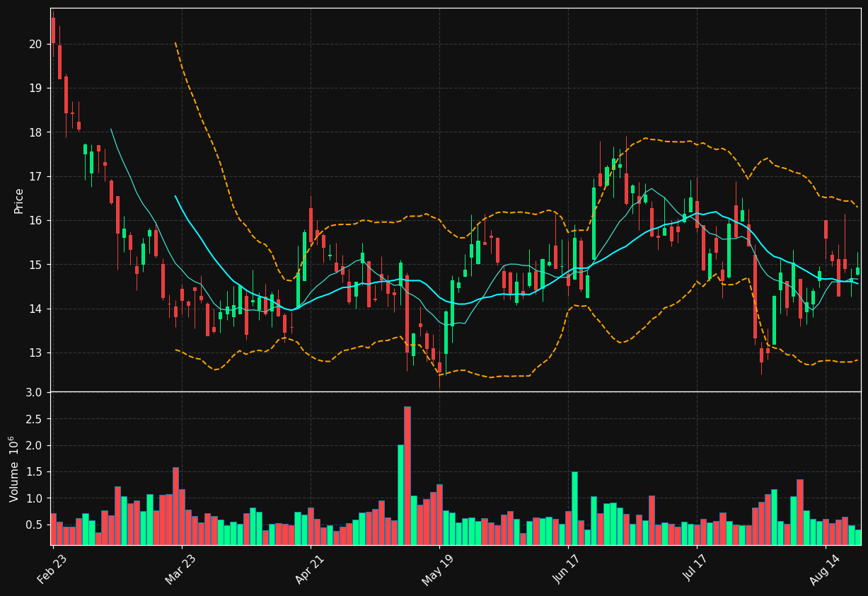Select the 14 price tick label
Image resolution: width=868 pixels, height=596 pixels.
(x=36, y=309)
